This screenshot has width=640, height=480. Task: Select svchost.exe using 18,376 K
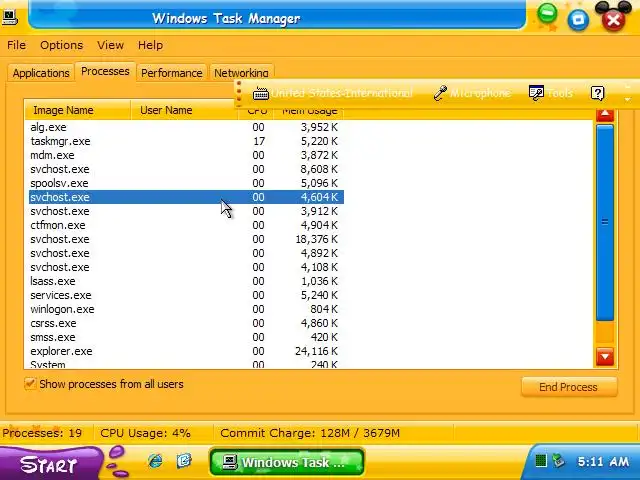pyautogui.click(x=186, y=239)
